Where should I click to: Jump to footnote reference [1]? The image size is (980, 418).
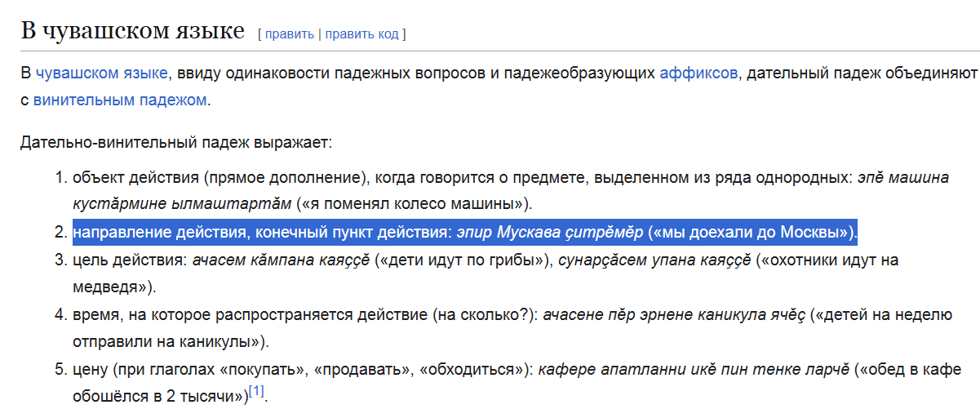pyautogui.click(x=256, y=392)
